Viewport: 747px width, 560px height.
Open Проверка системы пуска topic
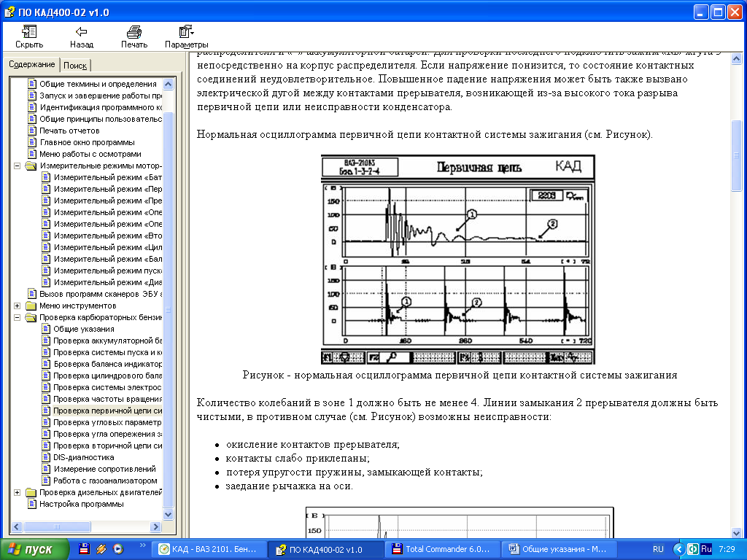[108, 352]
